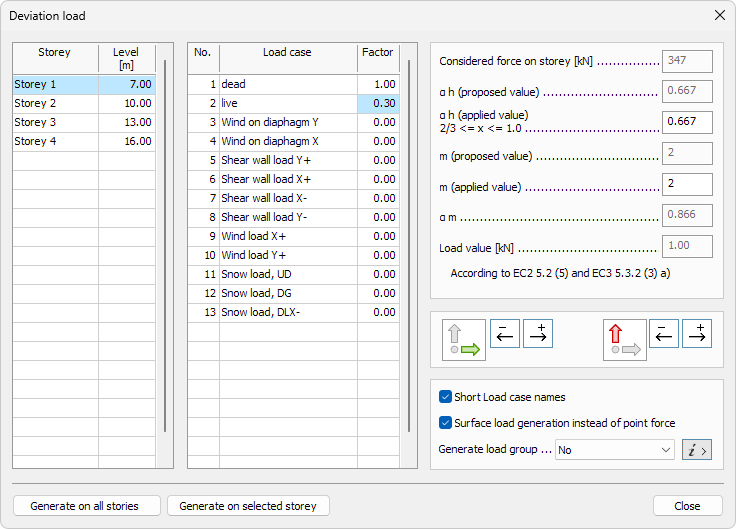This screenshot has width=736, height=529.
Task: Select Wind on diaphagm Y load case
Action: (294, 123)
